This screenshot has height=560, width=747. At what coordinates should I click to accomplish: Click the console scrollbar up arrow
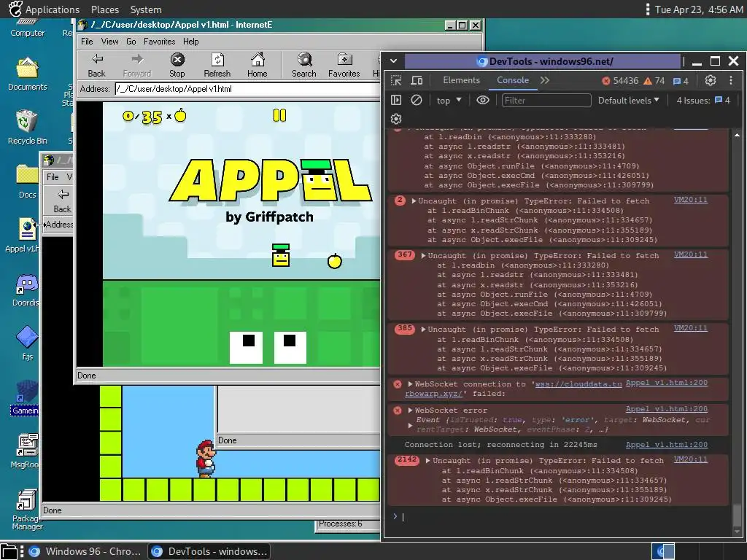click(737, 135)
